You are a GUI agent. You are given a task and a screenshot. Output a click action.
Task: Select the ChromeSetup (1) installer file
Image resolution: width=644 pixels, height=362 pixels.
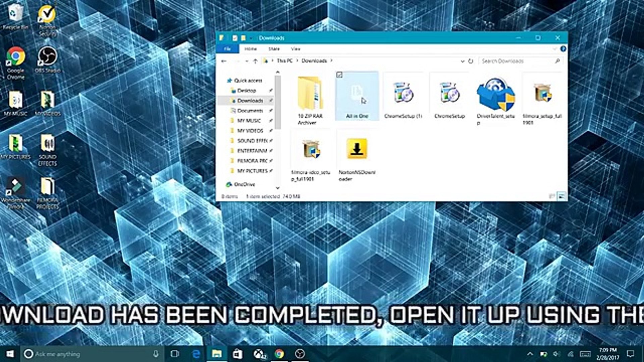click(x=403, y=93)
